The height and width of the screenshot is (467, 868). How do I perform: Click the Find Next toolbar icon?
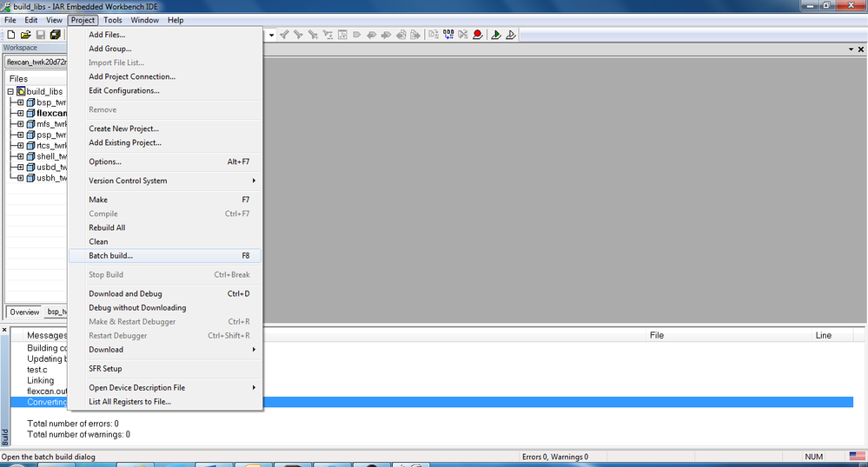(x=298, y=35)
